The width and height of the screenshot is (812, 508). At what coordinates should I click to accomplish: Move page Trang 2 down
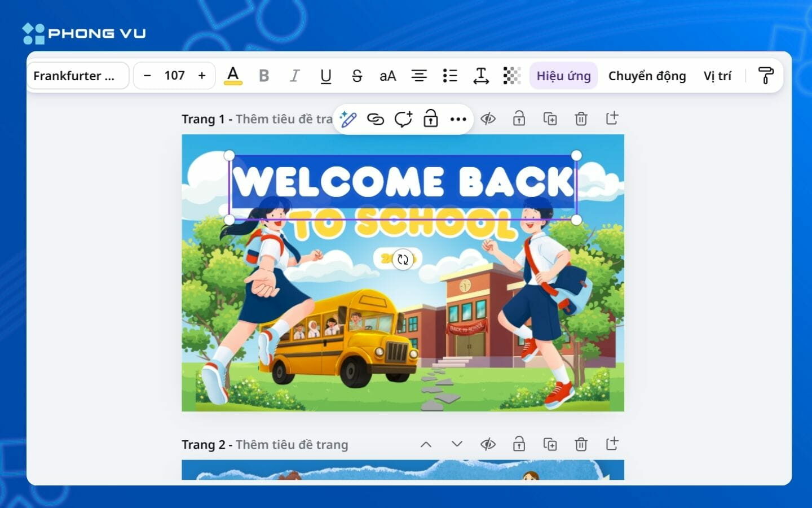point(457,445)
